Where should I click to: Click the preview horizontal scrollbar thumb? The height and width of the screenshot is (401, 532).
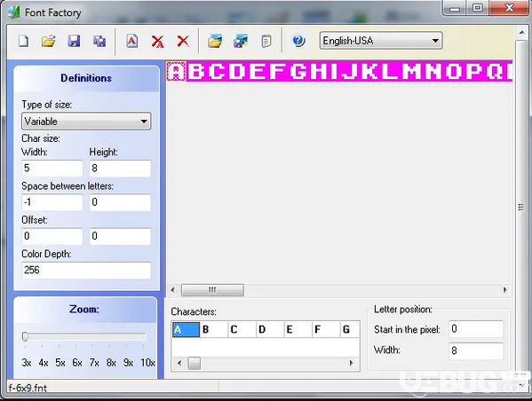coord(212,290)
